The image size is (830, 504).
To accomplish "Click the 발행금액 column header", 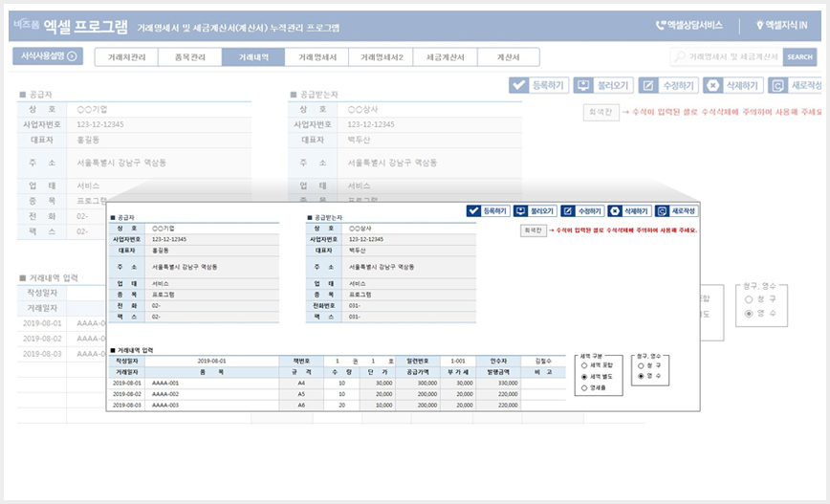I will click(498, 372).
